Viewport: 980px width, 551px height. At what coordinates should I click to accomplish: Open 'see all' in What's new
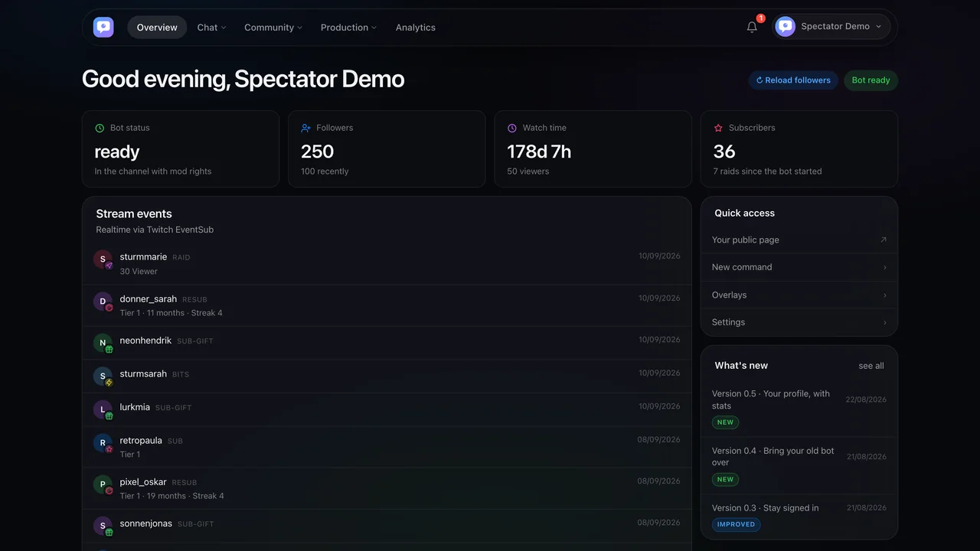tap(871, 366)
